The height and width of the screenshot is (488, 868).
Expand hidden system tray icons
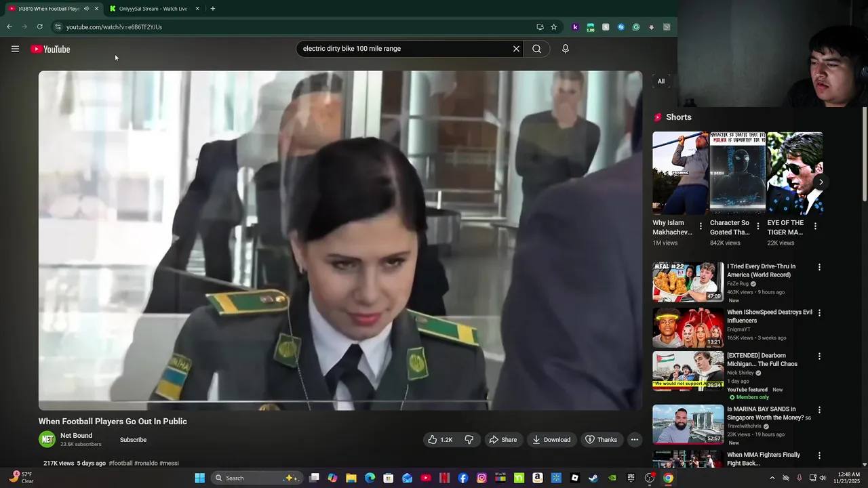pyautogui.click(x=772, y=478)
